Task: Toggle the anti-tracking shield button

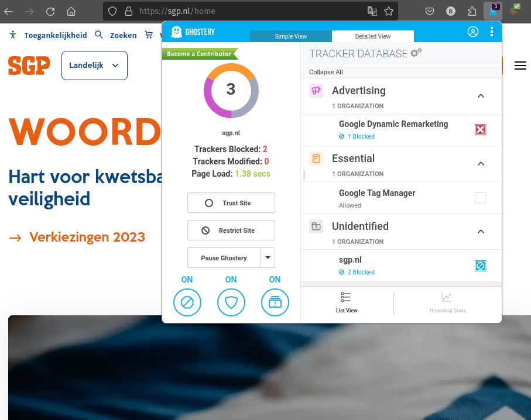Action: 231,302
